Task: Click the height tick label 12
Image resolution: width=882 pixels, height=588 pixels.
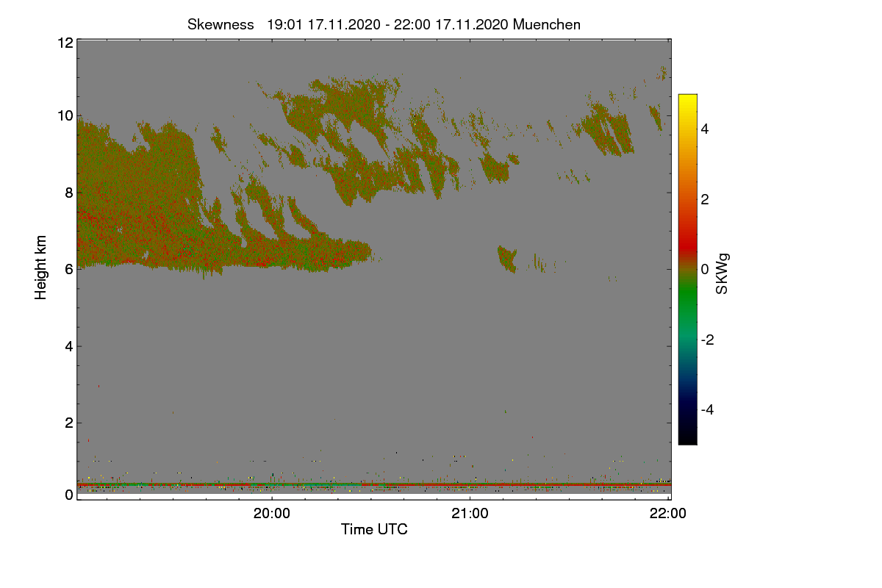Action: point(65,43)
